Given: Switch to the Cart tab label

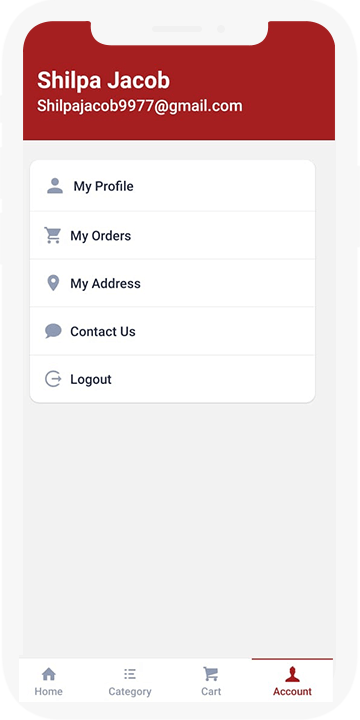Looking at the screenshot, I should [x=211, y=692].
